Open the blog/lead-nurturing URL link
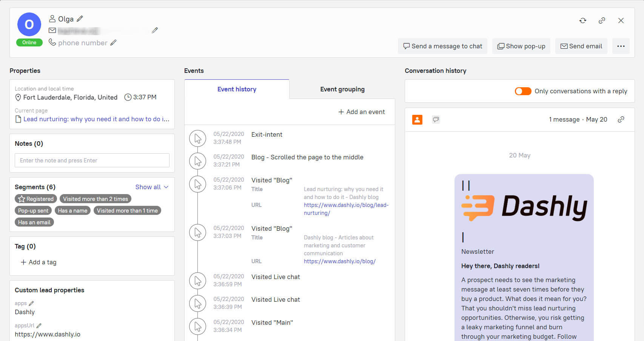The width and height of the screenshot is (644, 341). point(346,209)
